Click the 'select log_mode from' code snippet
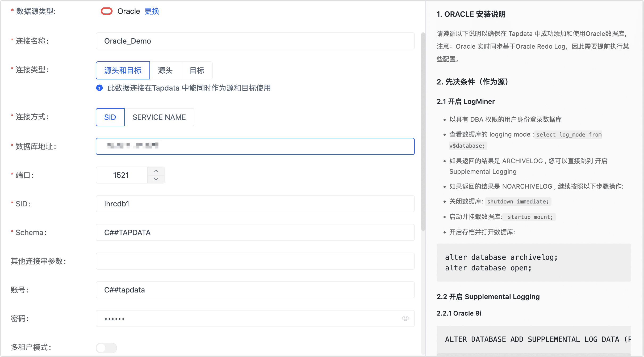Viewport: 644px width, 357px height. (x=569, y=135)
